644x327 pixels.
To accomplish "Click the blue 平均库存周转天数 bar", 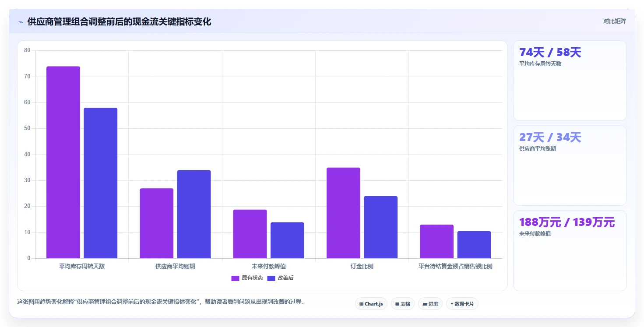I will tap(101, 183).
